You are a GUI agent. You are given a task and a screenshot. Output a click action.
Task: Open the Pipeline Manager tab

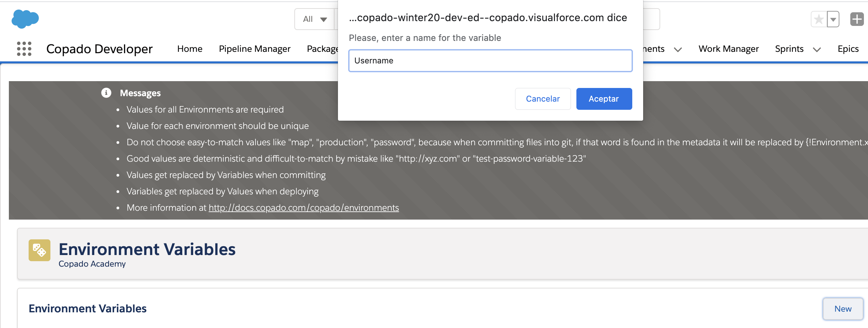254,49
